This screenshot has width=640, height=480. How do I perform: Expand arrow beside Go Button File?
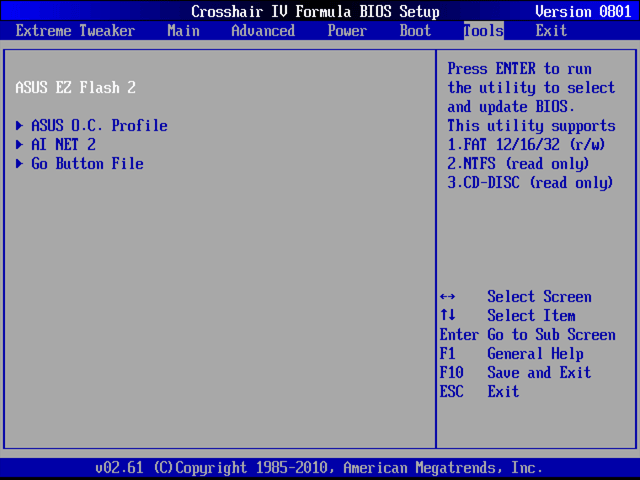19,164
